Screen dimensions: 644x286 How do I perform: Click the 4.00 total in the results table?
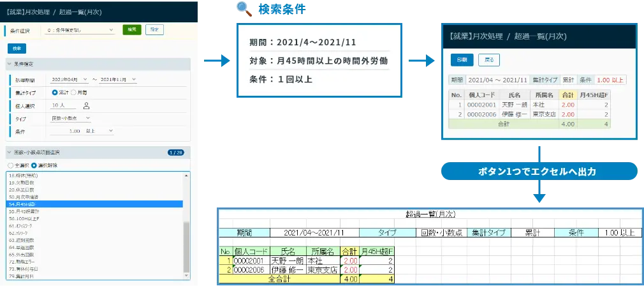click(568, 124)
